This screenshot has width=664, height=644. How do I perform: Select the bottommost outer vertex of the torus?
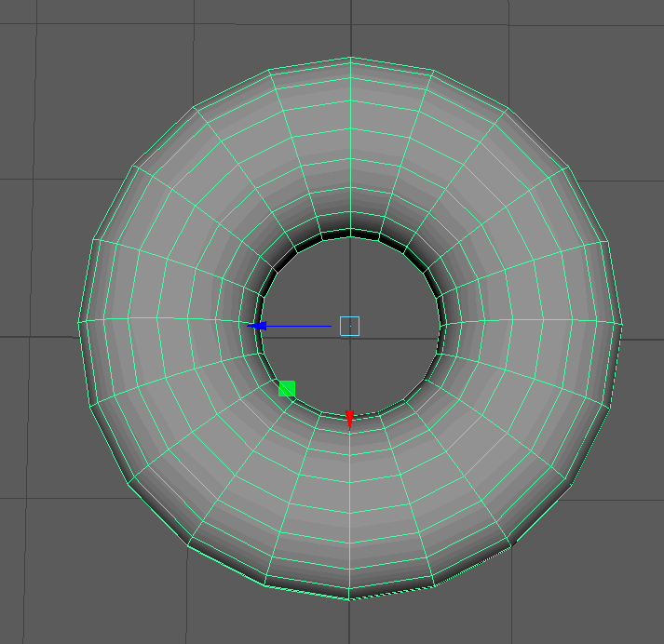coord(350,599)
